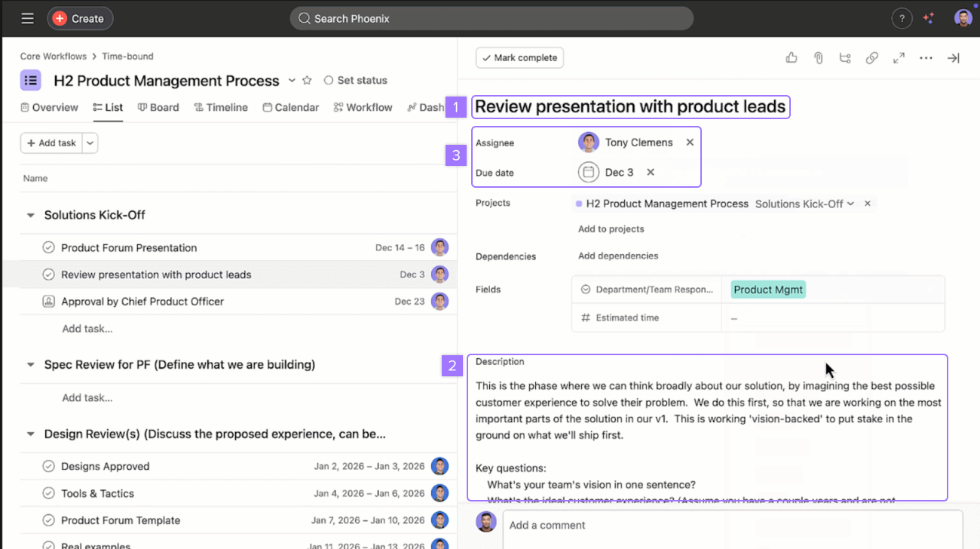Click the thumbs-up like icon
Viewport: 980px width, 549px height.
(791, 58)
